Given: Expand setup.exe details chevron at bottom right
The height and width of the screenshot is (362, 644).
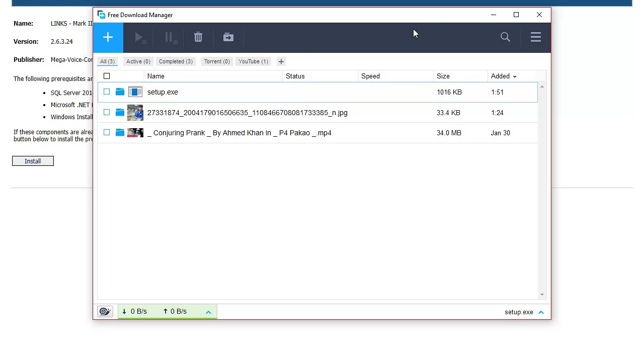Looking at the screenshot, I should 541,312.
